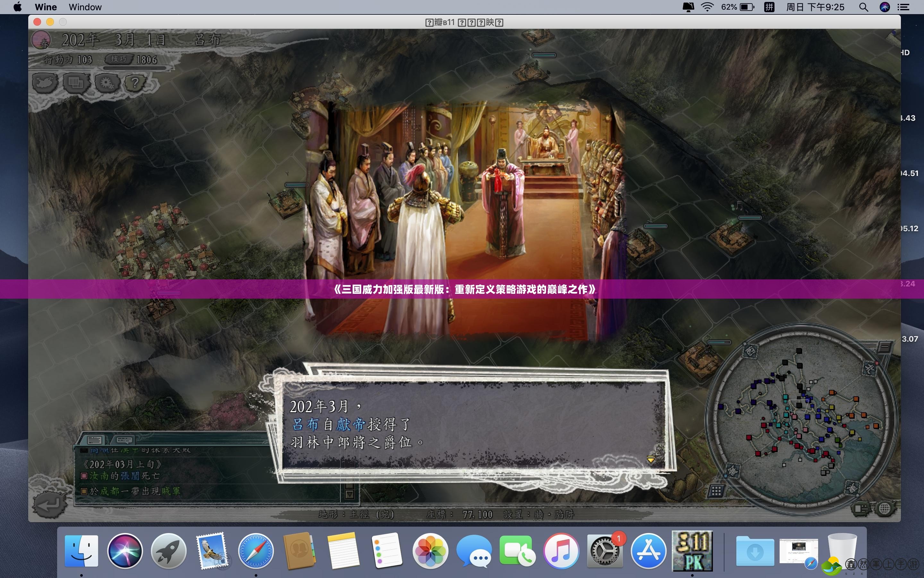Click the 《202年03月上旬》 log header
This screenshot has width=924, height=578.
click(122, 464)
